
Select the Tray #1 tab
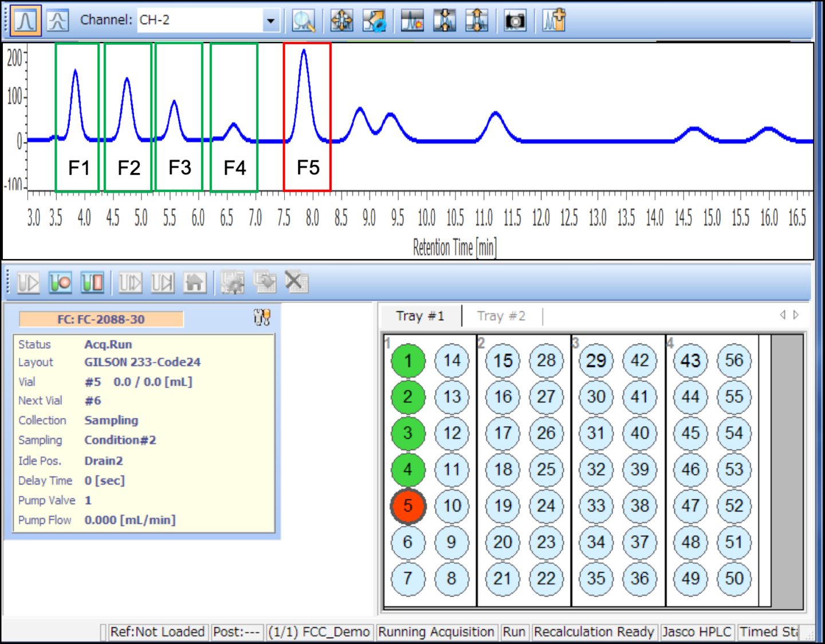[420, 316]
